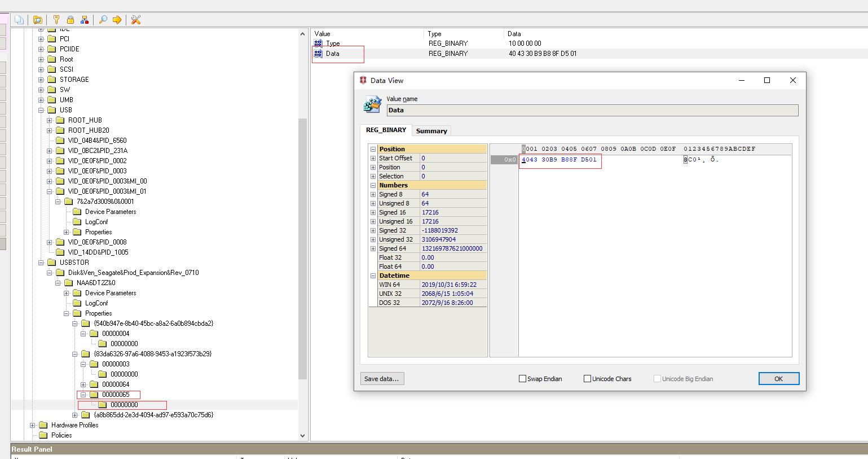Click the copy pages toolbar icon
Screen dimensions: 868x459
coord(19,20)
